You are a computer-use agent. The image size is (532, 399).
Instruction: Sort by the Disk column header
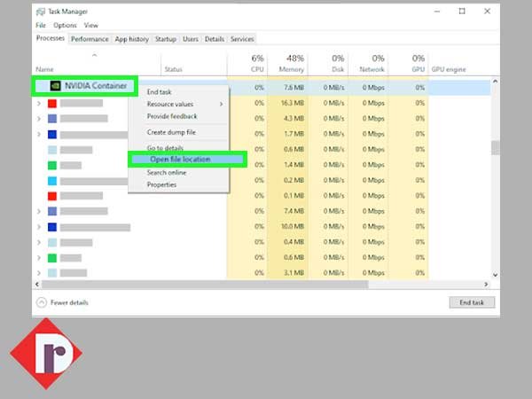[338, 69]
